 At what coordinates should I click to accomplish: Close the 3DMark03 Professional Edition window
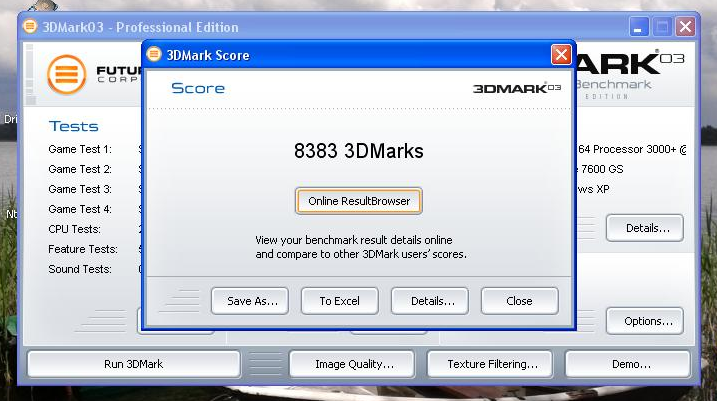click(685, 27)
